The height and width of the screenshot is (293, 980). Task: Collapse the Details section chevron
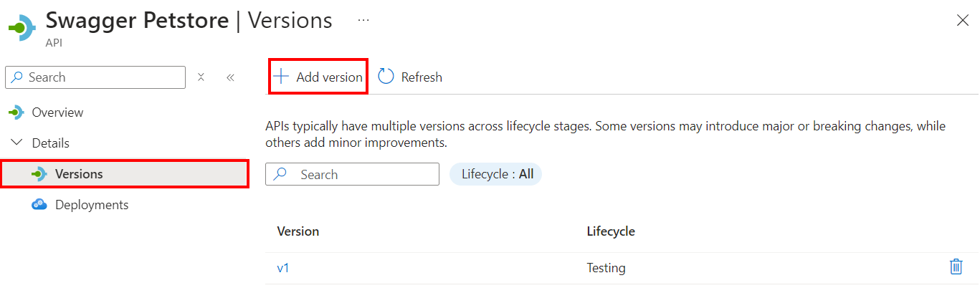(17, 143)
